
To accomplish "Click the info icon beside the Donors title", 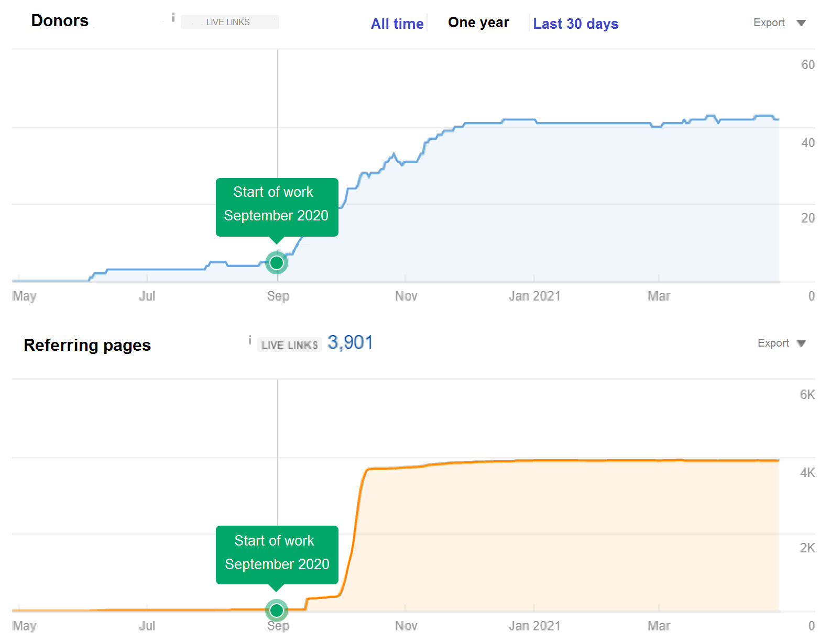I will (173, 18).
